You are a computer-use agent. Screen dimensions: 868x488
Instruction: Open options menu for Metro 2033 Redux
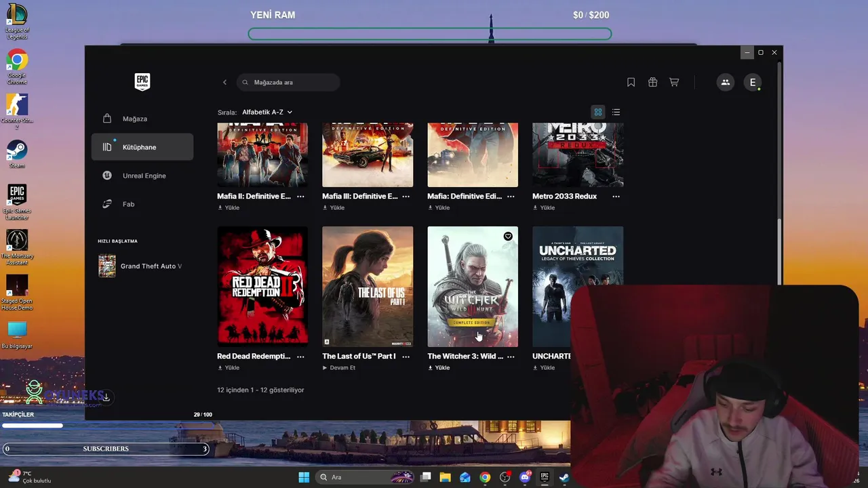point(616,197)
